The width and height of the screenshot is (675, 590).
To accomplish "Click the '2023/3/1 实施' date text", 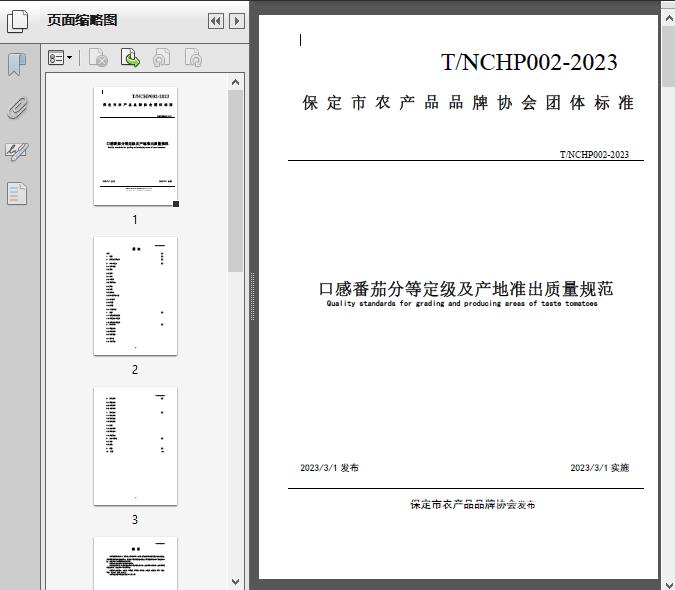I will (x=600, y=468).
